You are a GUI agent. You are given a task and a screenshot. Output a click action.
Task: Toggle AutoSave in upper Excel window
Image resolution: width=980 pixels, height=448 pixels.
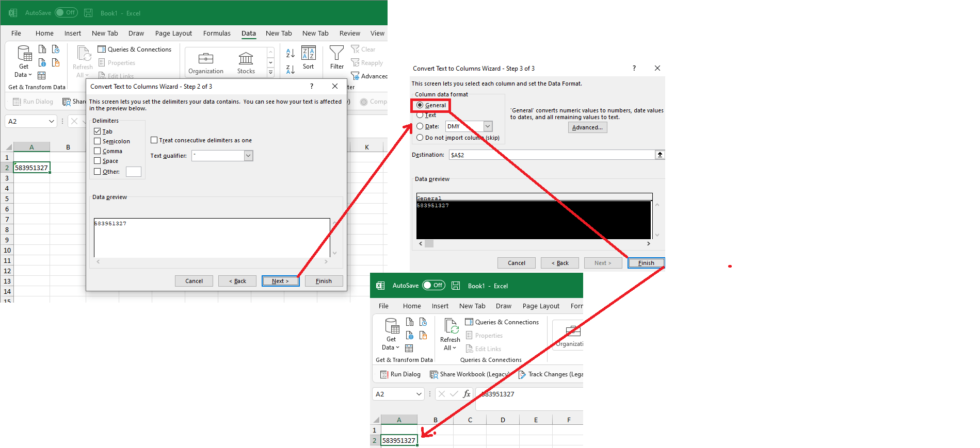(67, 12)
